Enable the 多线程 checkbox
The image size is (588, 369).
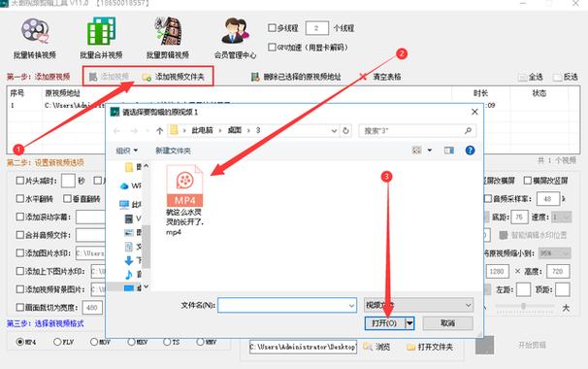point(272,28)
